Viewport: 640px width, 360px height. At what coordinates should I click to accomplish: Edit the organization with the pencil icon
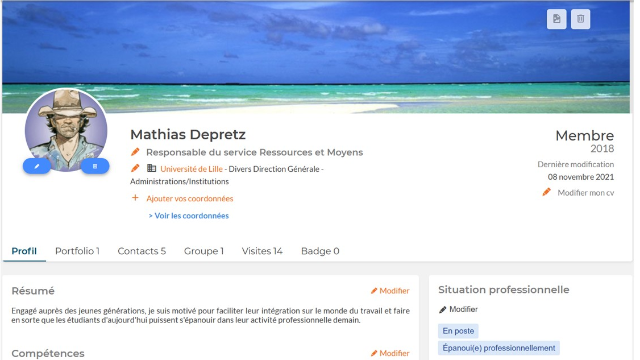tap(135, 168)
